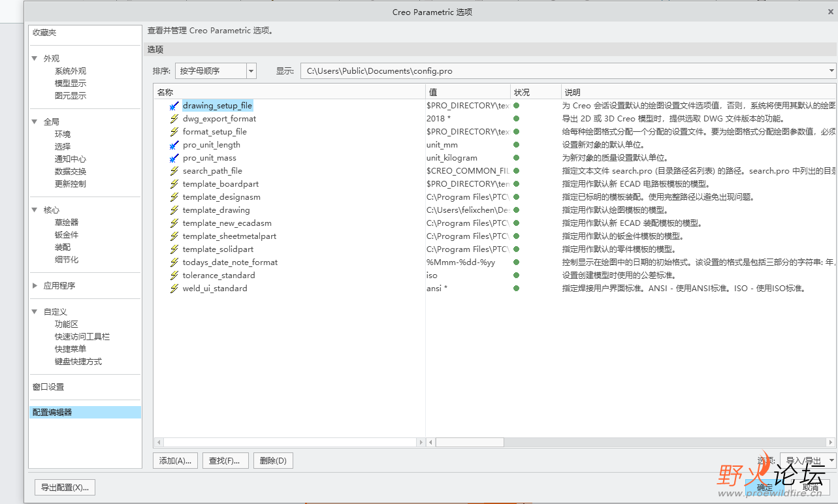Open 键盘快捷方式 page

(x=78, y=362)
